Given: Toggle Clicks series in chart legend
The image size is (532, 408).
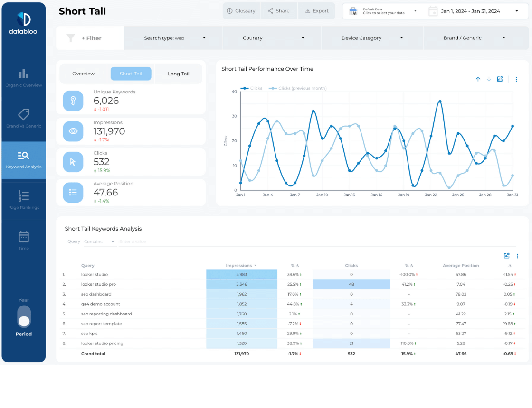Looking at the screenshot, I should pos(252,88).
